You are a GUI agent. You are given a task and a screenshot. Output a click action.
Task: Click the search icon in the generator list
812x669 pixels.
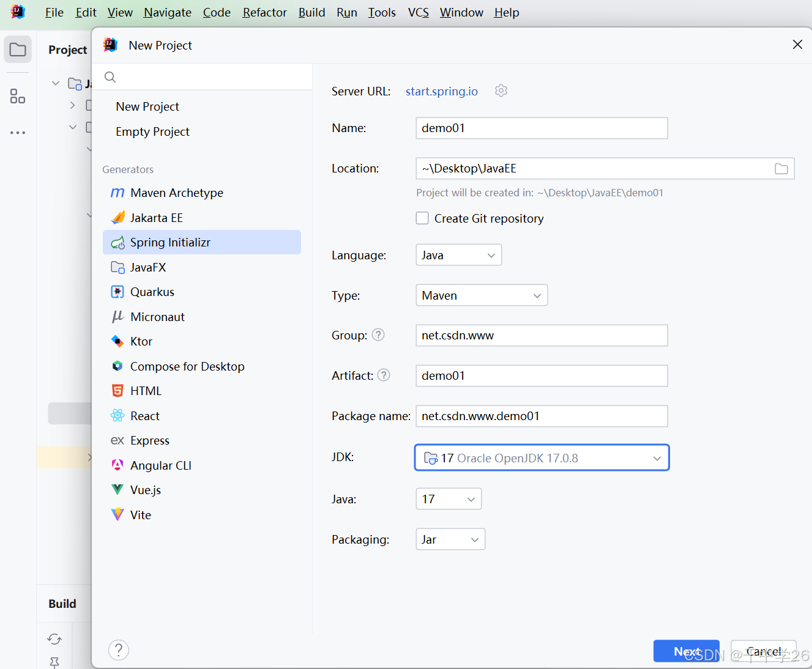[x=110, y=77]
